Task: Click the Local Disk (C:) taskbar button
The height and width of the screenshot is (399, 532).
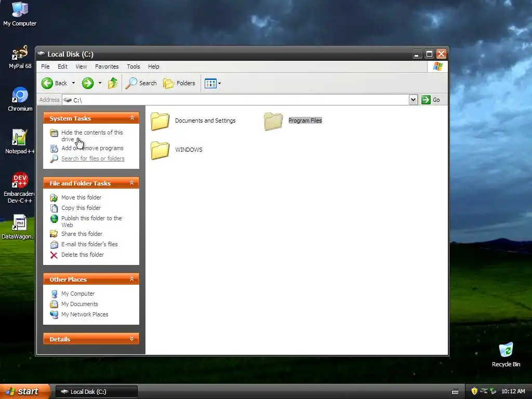Action: pos(96,392)
